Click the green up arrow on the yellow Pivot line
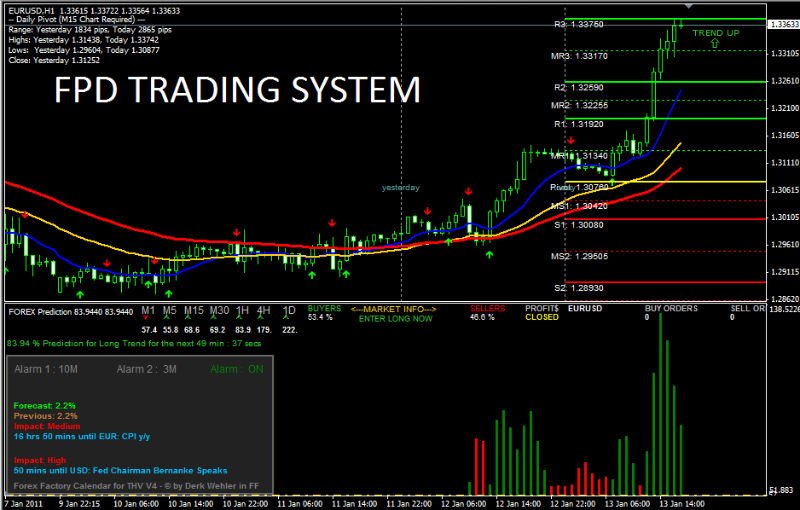Viewport: 800px width, 510px height. pos(613,182)
